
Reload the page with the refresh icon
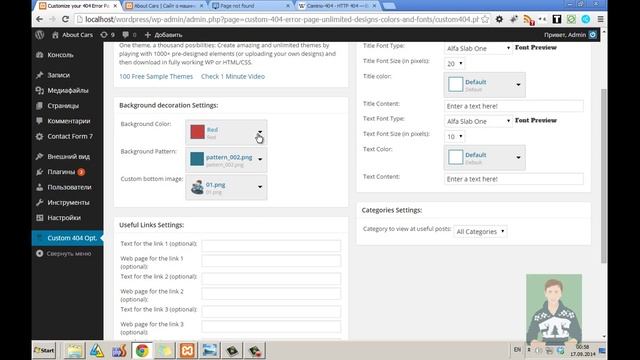(x=65, y=19)
